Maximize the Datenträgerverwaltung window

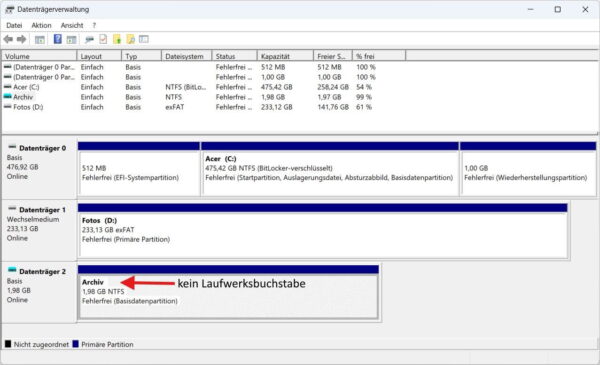558,10
